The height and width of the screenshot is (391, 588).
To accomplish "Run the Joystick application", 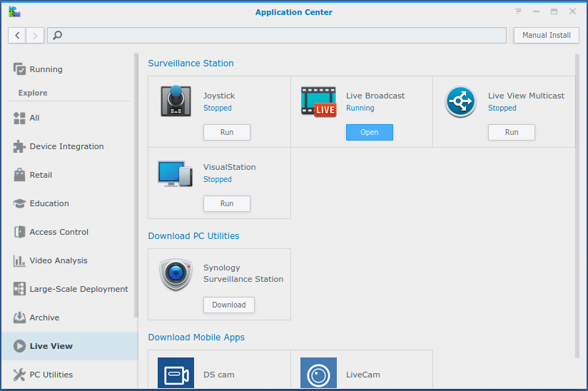I will [227, 132].
